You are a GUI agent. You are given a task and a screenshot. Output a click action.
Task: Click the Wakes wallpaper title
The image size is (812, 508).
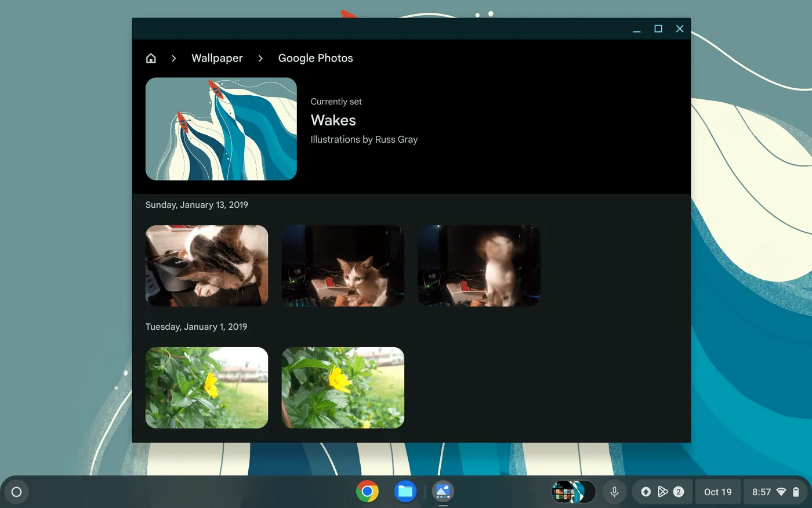click(333, 120)
